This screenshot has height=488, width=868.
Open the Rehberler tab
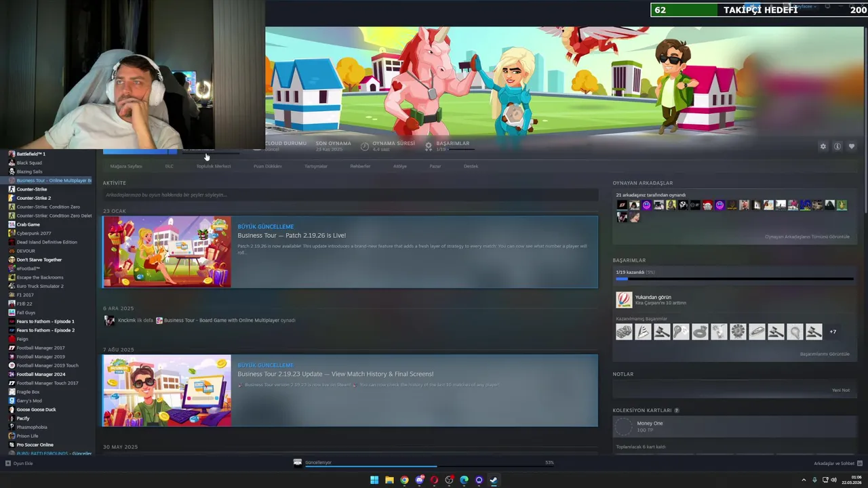360,166
